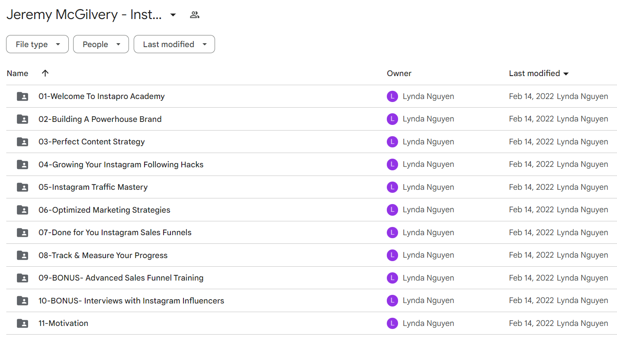Open 01-Welcome To Instapro Academy folder name
Image resolution: width=617 pixels, height=364 pixels.
click(x=102, y=96)
